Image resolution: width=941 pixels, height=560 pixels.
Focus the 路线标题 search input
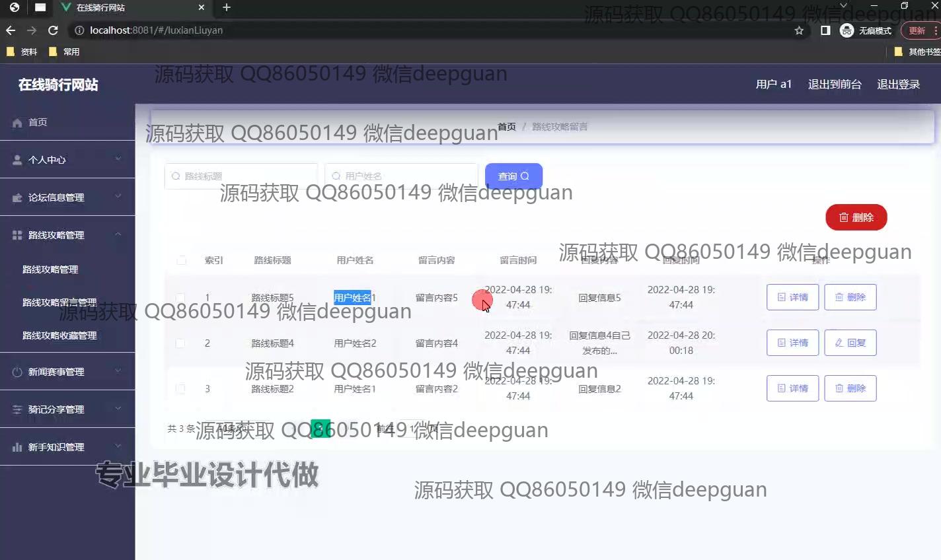tap(241, 176)
